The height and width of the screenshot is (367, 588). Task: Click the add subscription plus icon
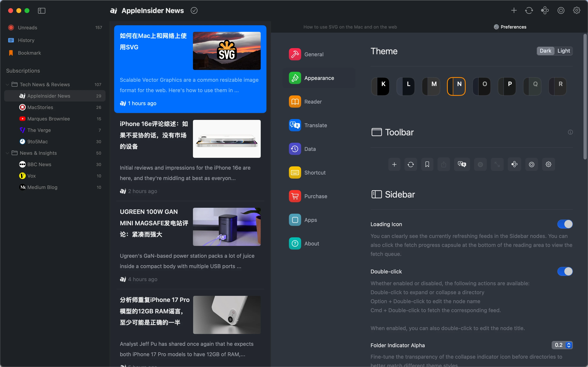pos(514,10)
